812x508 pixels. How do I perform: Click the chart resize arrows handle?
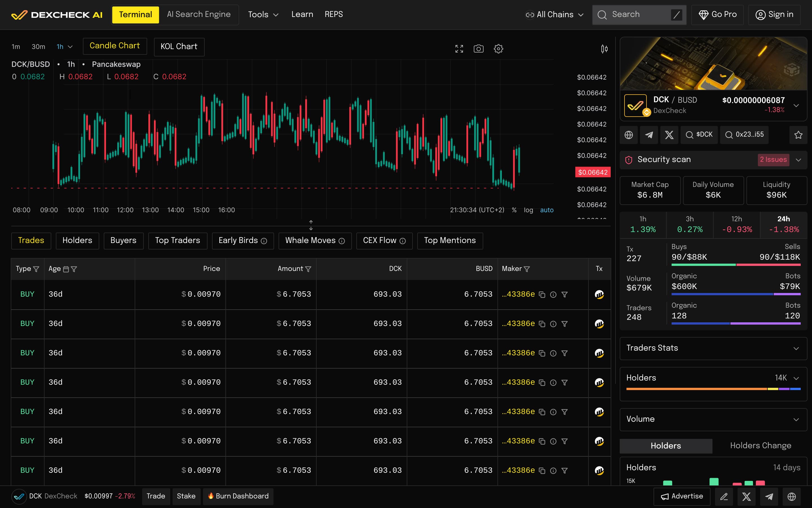[311, 225]
